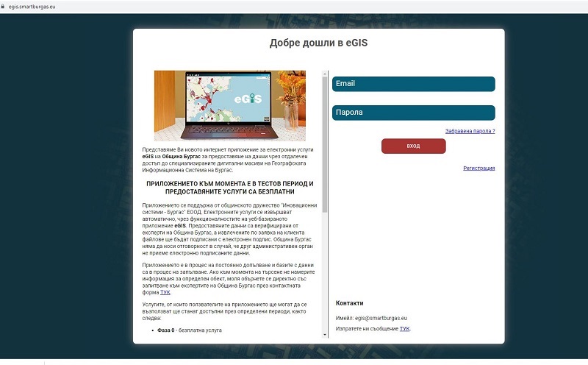Open the ТУК contact form link in description
This screenshot has width=588, height=365.
(x=165, y=292)
